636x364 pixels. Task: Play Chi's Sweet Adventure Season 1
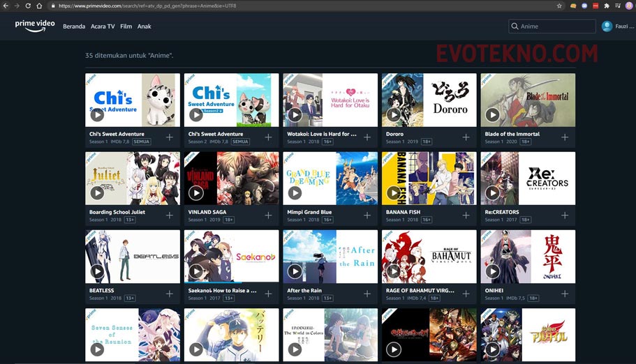click(x=97, y=115)
